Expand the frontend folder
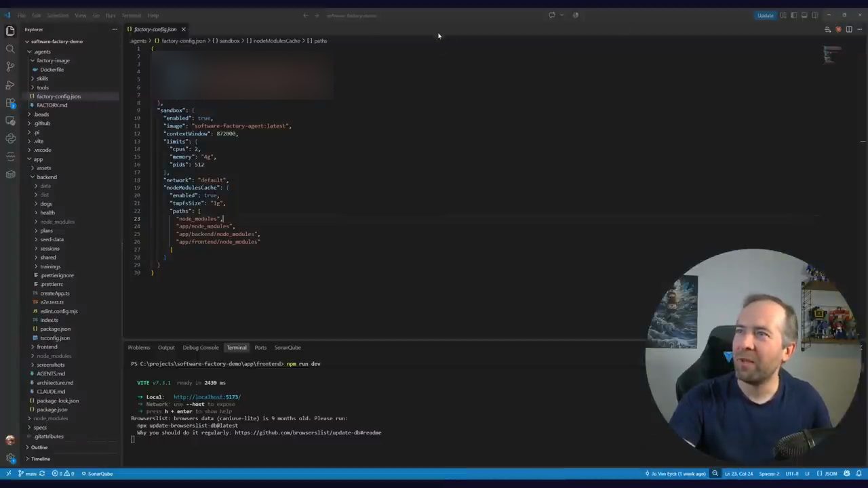868x488 pixels. [x=47, y=347]
